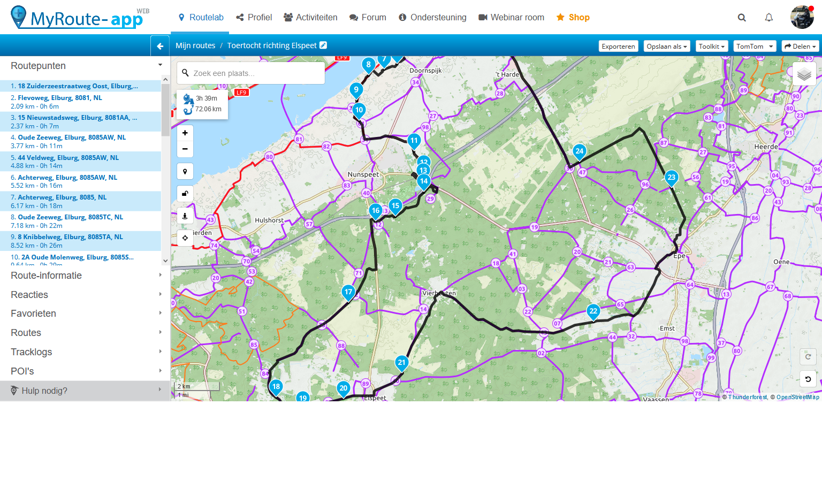
Task: Open the Delen share dropdown
Action: [800, 47]
